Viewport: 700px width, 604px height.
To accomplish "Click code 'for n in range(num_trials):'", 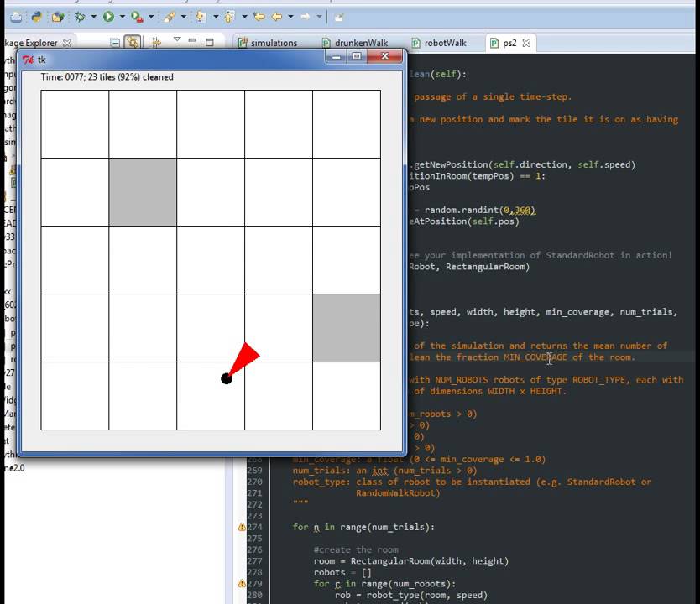I will pyautogui.click(x=363, y=527).
